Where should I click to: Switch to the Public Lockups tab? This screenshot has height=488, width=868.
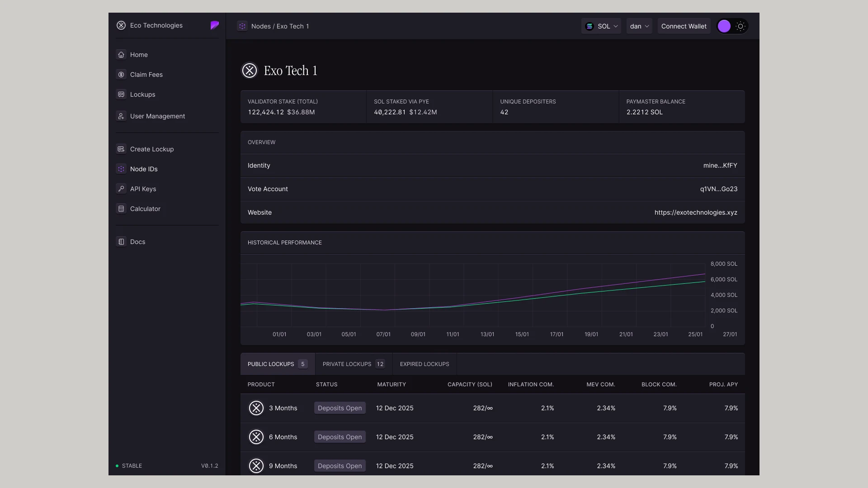click(x=278, y=364)
